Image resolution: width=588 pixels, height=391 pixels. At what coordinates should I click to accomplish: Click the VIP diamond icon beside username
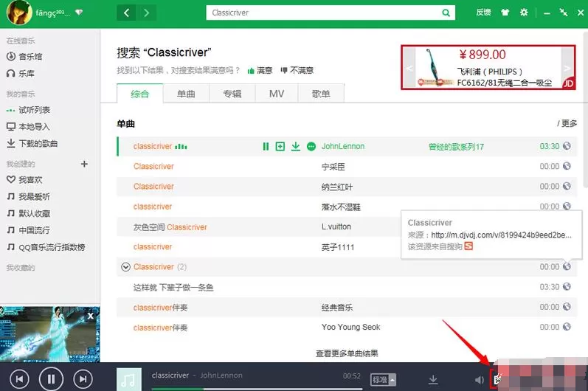click(x=79, y=13)
